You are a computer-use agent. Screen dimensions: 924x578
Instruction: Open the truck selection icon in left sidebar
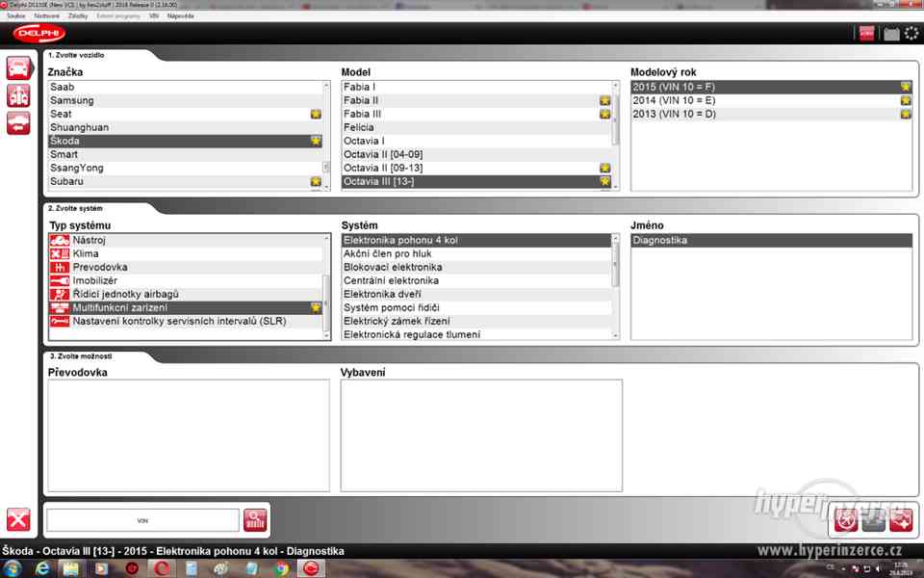(18, 95)
